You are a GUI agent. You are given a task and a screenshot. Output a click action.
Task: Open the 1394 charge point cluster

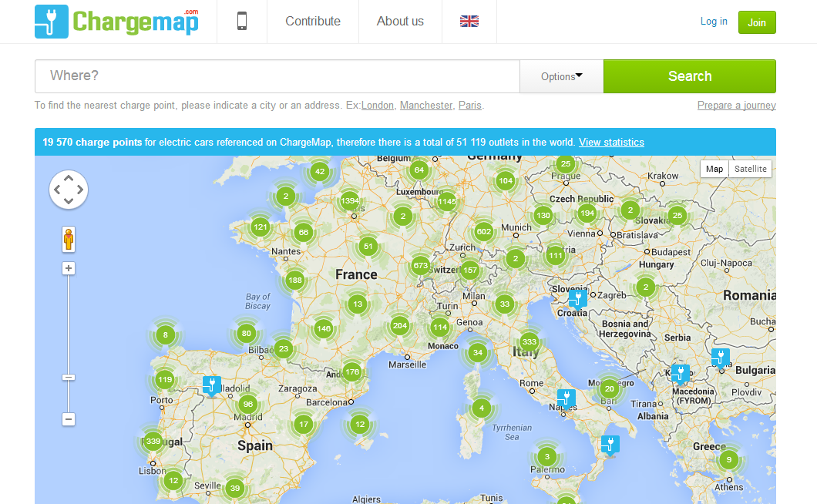(x=350, y=201)
